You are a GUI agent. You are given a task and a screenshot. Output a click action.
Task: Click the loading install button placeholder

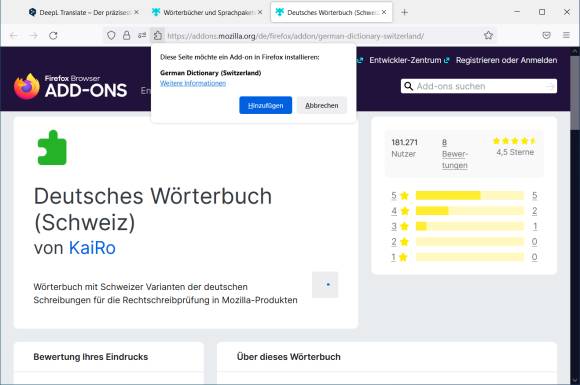pyautogui.click(x=325, y=285)
